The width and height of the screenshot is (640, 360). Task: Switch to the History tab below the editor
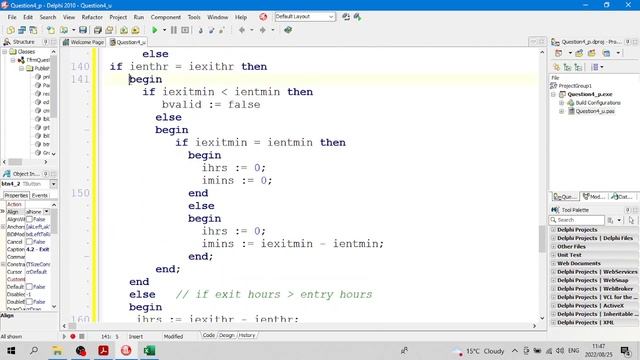tap(247, 336)
